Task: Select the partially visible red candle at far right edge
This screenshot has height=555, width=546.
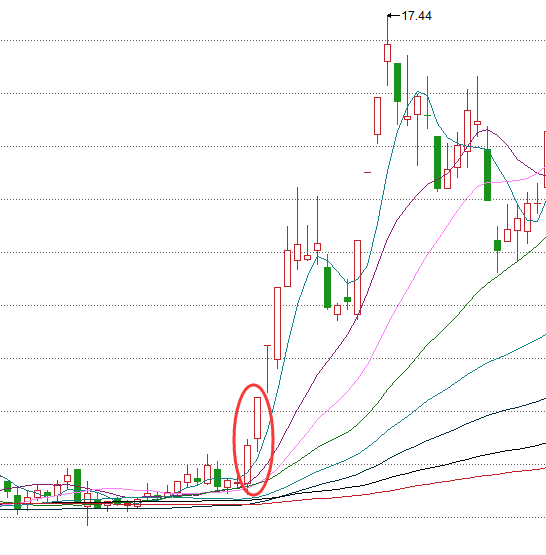Action: 545,159
